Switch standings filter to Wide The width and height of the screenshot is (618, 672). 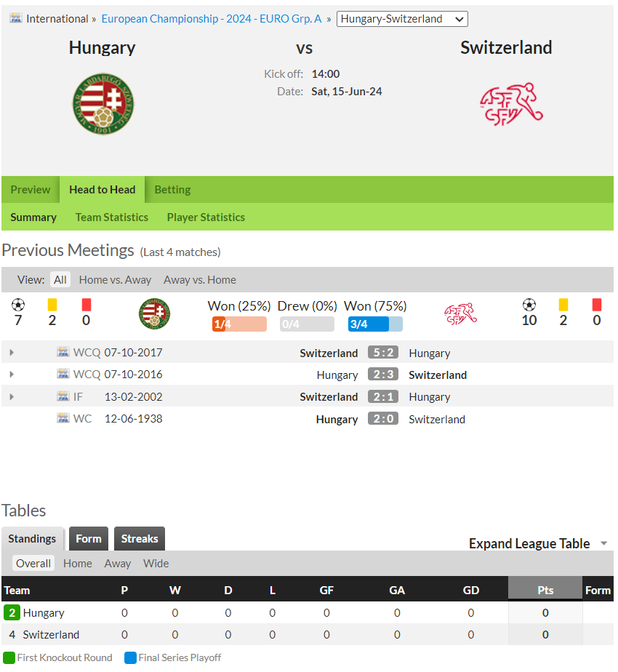coord(156,563)
